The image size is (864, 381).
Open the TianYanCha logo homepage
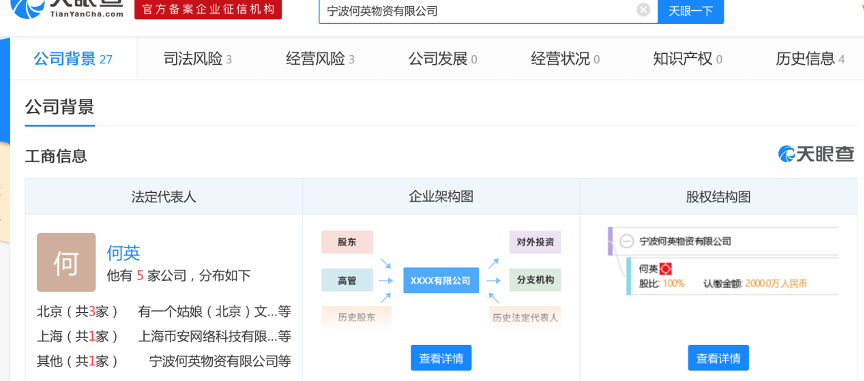67,9
